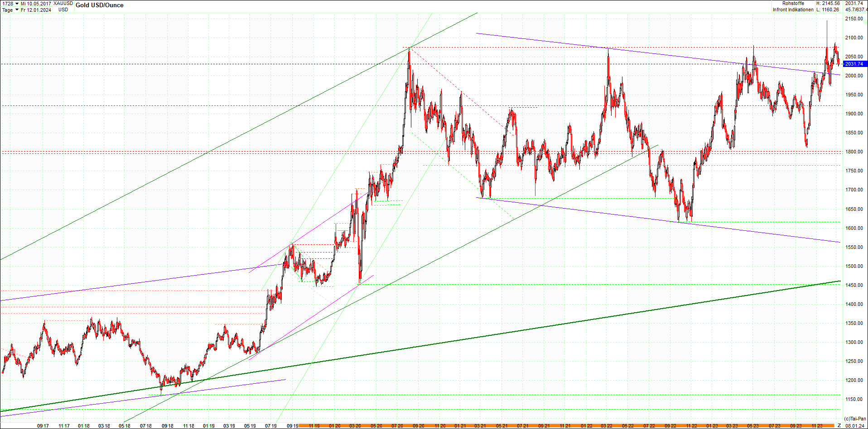Click the 1150.00 price axis label
The width and height of the screenshot is (868, 429).
point(854,400)
